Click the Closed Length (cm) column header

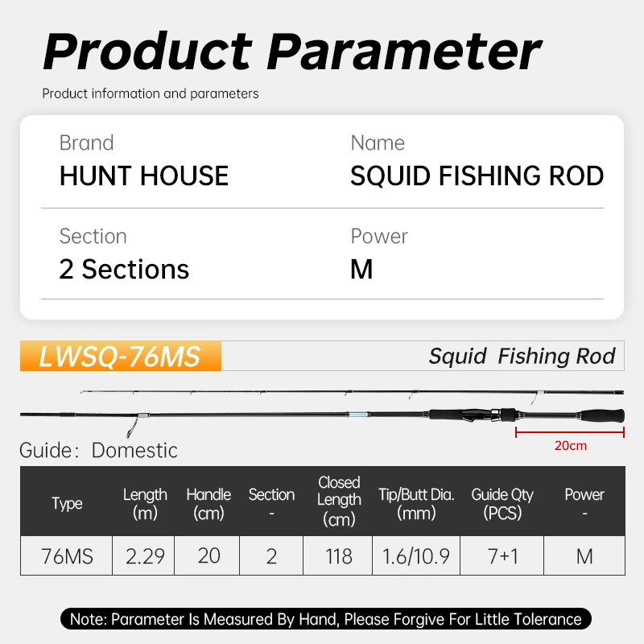pyautogui.click(x=339, y=501)
